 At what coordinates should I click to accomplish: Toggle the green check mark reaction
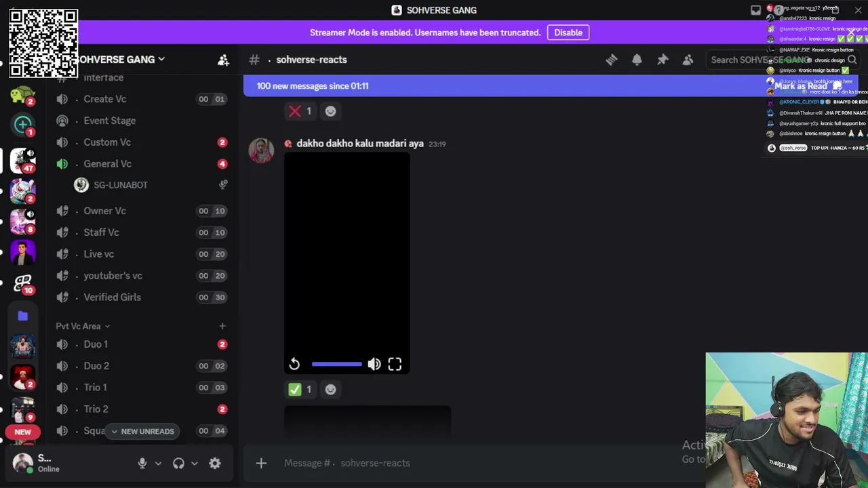300,390
